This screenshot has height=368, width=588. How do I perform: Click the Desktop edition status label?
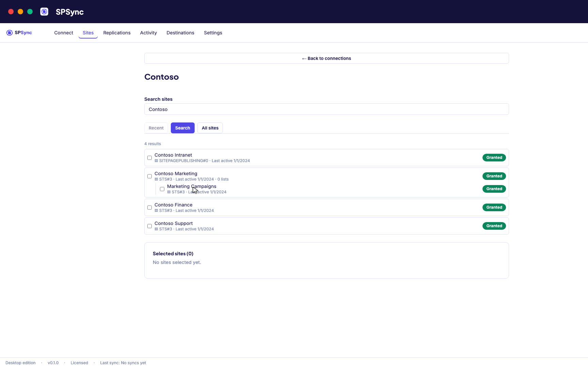[20, 363]
